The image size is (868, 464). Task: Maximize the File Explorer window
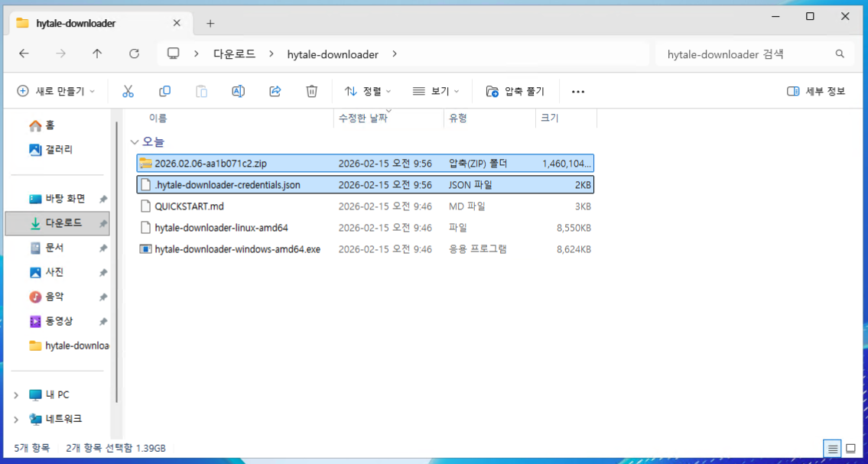810,17
